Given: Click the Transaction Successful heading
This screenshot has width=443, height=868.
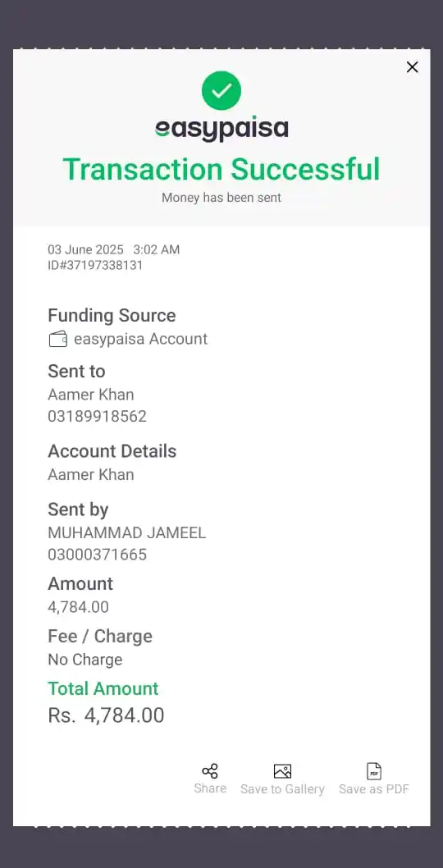Looking at the screenshot, I should click(221, 169).
